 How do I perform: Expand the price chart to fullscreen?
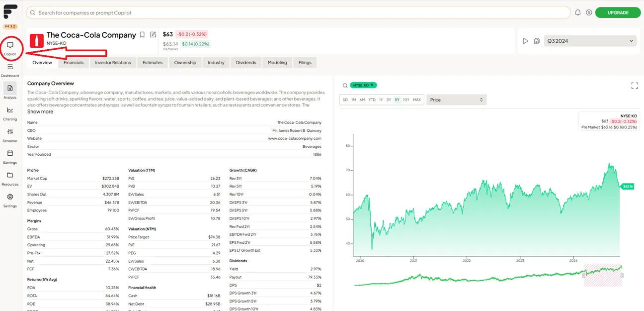pyautogui.click(x=635, y=86)
